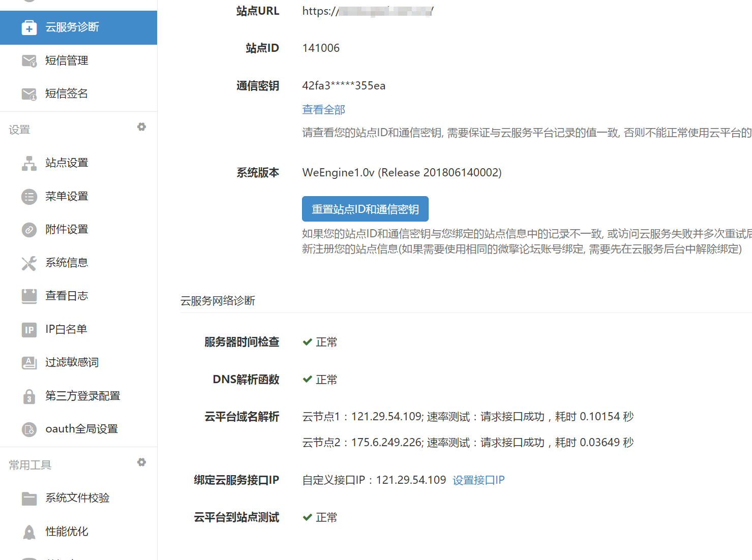The image size is (752, 560).
Task: Open 系统文件校验 tool
Action: (78, 499)
